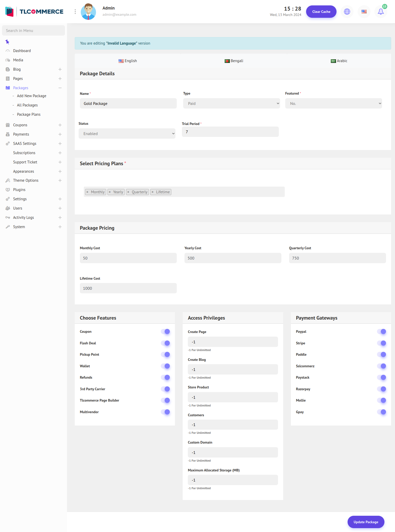The height and width of the screenshot is (532, 395).
Task: Open All Packages in sidebar
Action: [27, 105]
